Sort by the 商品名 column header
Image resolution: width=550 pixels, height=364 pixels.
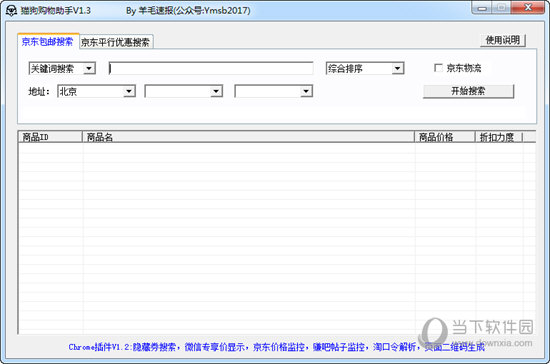[248, 137]
